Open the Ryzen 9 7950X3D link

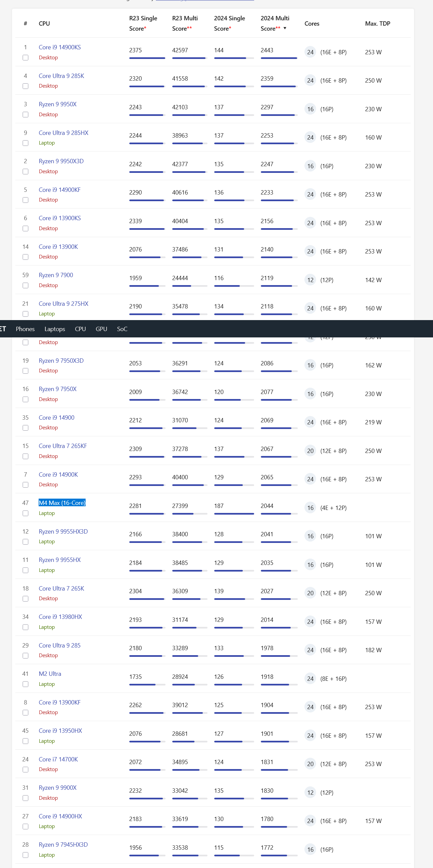(x=61, y=360)
